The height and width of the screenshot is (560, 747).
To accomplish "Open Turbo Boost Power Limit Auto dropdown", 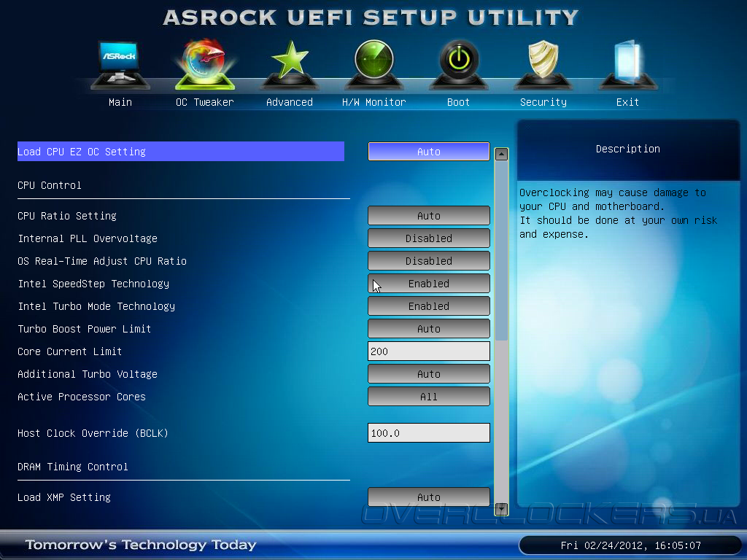I will (429, 329).
